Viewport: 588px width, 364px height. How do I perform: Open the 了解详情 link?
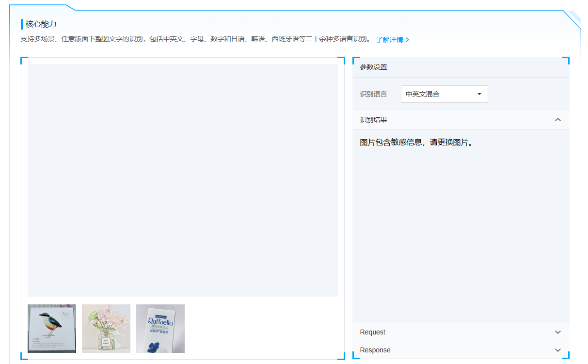(389, 40)
